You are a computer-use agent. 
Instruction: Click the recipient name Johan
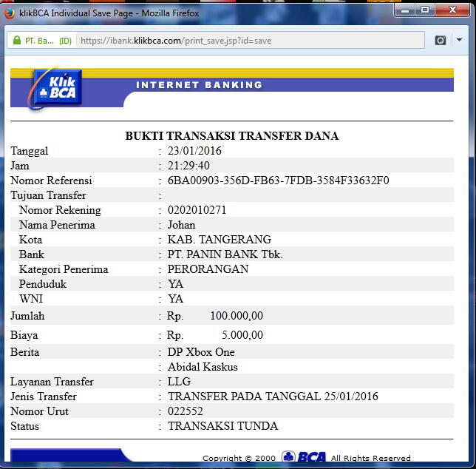(182, 225)
